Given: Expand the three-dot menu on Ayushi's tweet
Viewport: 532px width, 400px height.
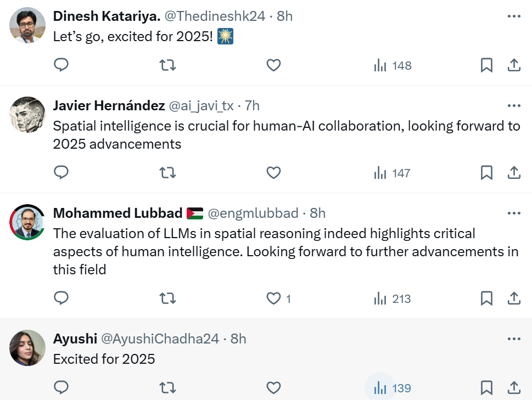Looking at the screenshot, I should pos(514,339).
